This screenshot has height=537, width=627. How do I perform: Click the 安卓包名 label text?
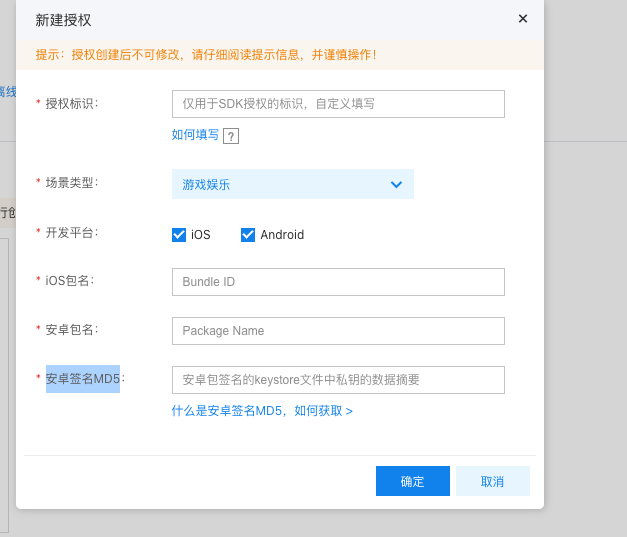pos(72,329)
